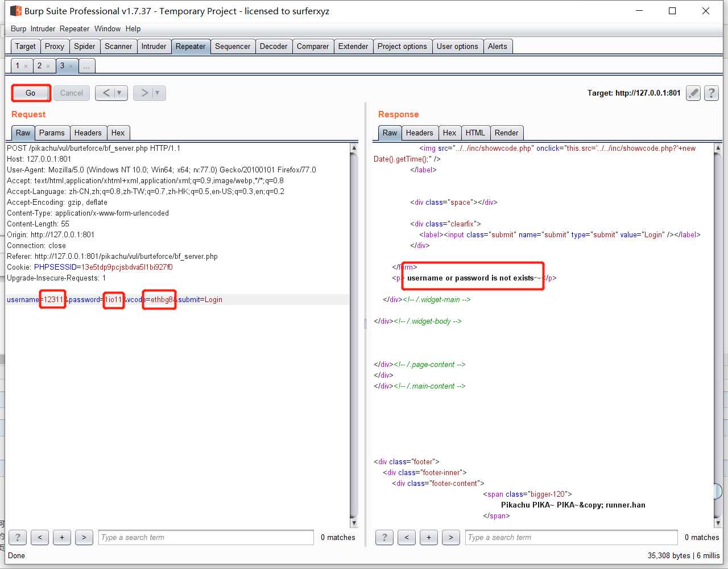Focus the request search term field
Image resolution: width=728 pixels, height=569 pixels.
click(206, 537)
